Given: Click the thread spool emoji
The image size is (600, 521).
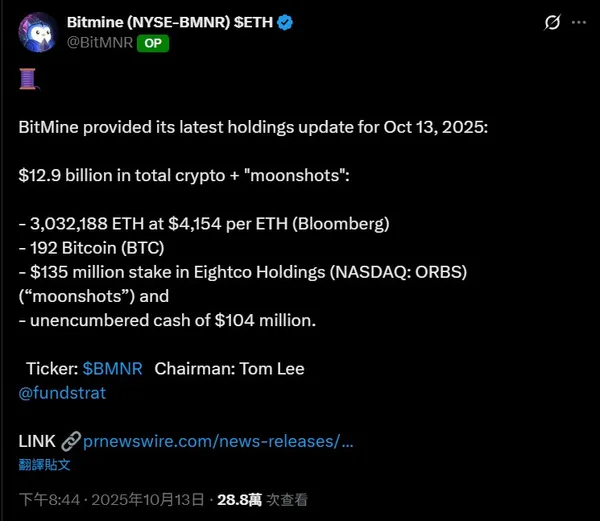Looking at the screenshot, I should [28, 79].
